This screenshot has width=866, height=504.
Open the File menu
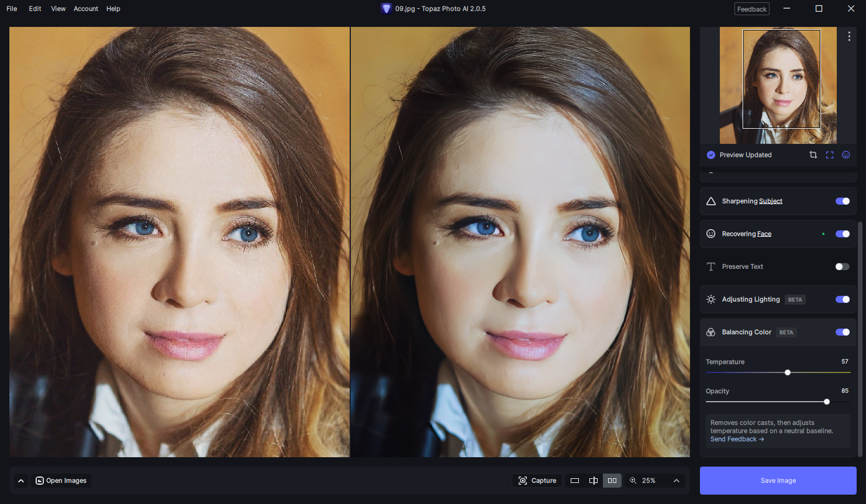click(12, 9)
